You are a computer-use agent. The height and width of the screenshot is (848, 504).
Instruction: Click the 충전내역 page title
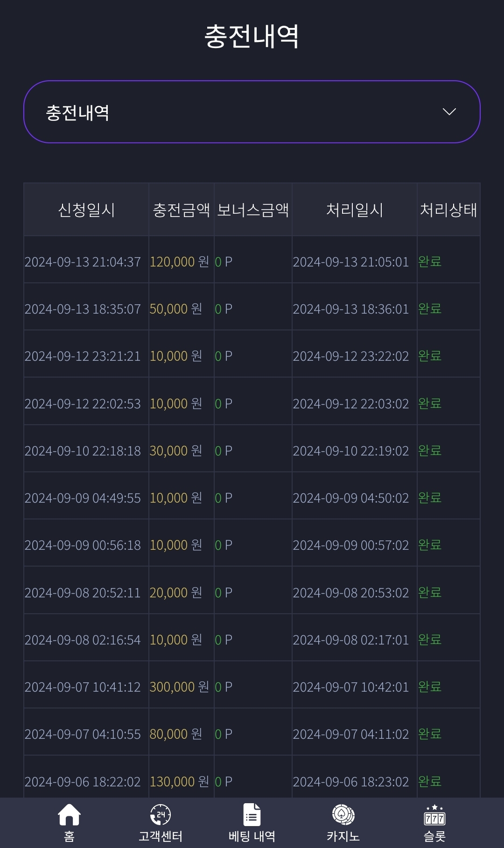(x=252, y=36)
